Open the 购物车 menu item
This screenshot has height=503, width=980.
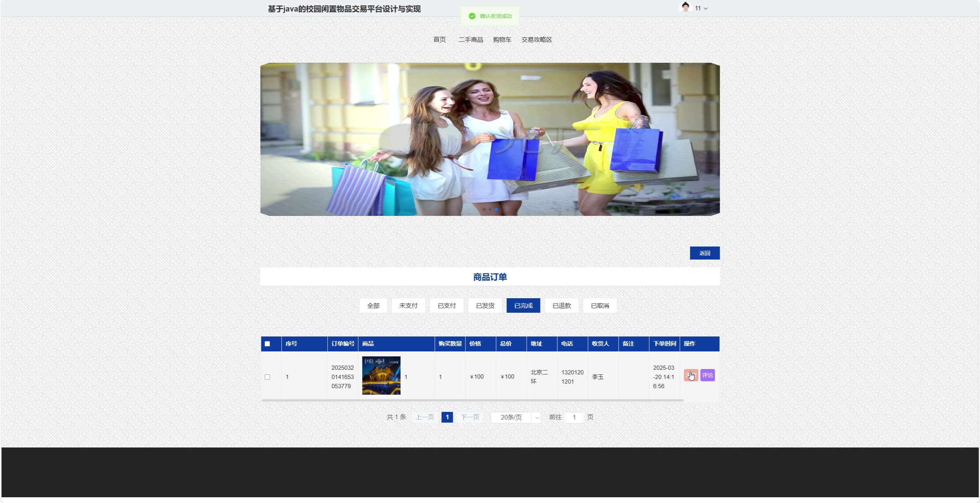click(502, 40)
